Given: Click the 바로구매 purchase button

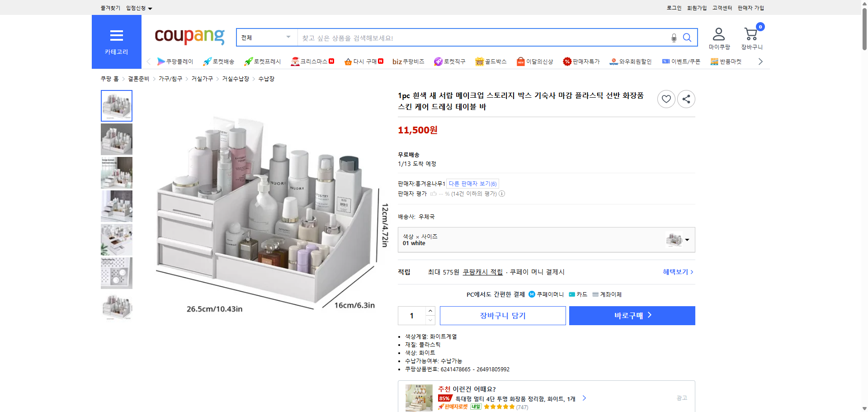Looking at the screenshot, I should pyautogui.click(x=631, y=315).
